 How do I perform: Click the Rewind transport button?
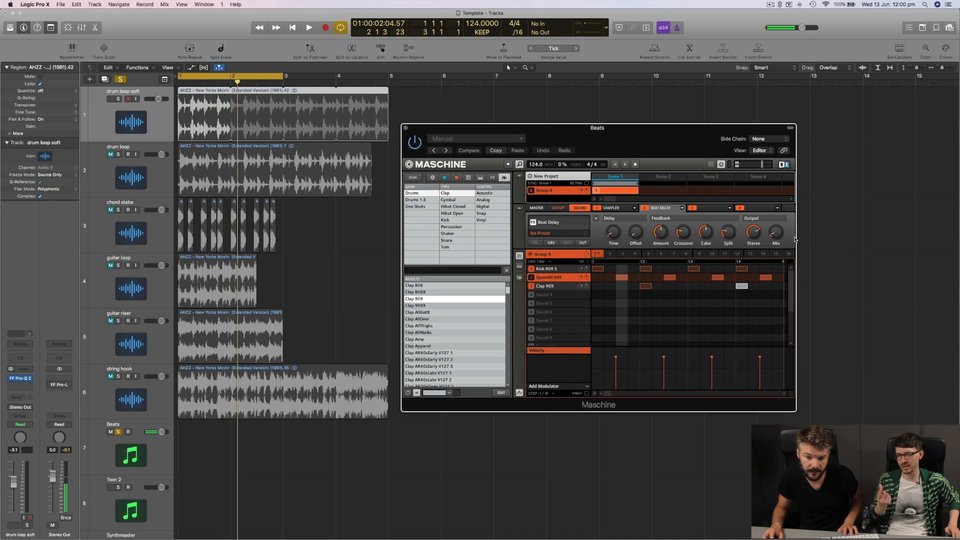click(x=260, y=28)
